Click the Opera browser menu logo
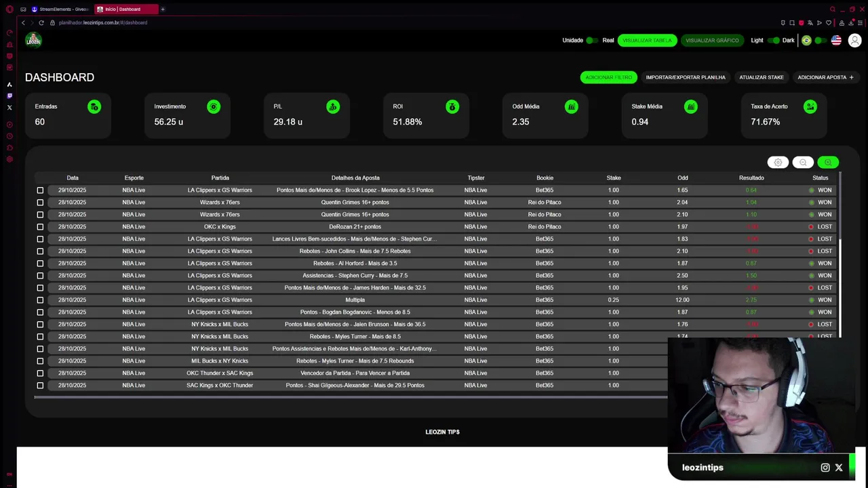Screen dimensions: 868x488 pos(9,9)
